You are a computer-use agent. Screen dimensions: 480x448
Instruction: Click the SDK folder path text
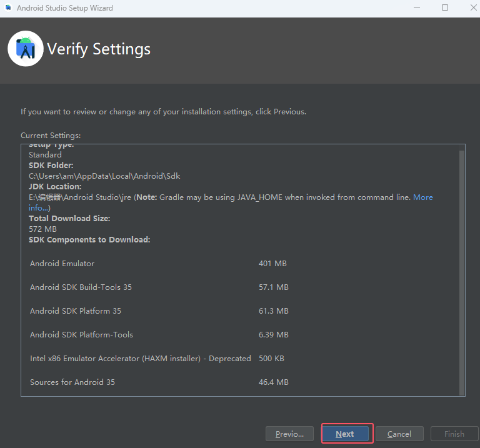tap(104, 176)
